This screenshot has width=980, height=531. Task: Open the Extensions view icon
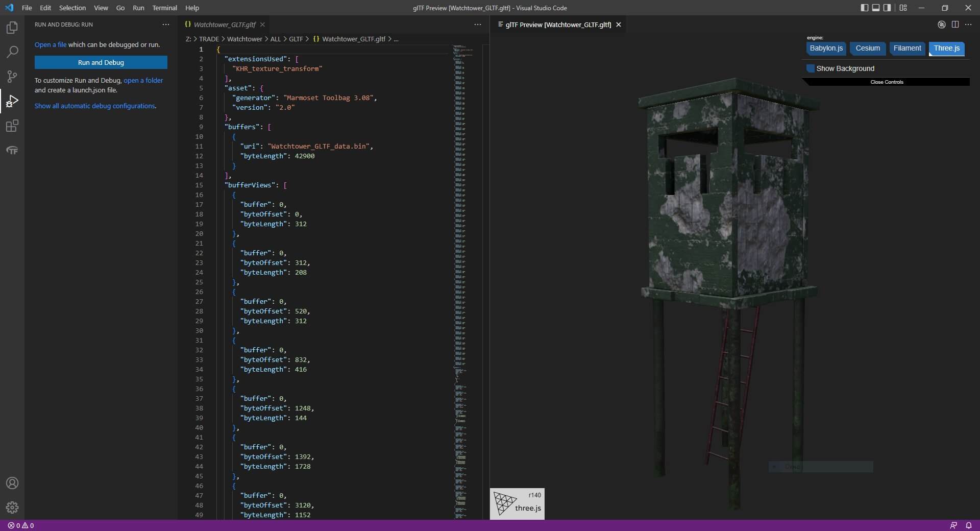pyautogui.click(x=12, y=126)
